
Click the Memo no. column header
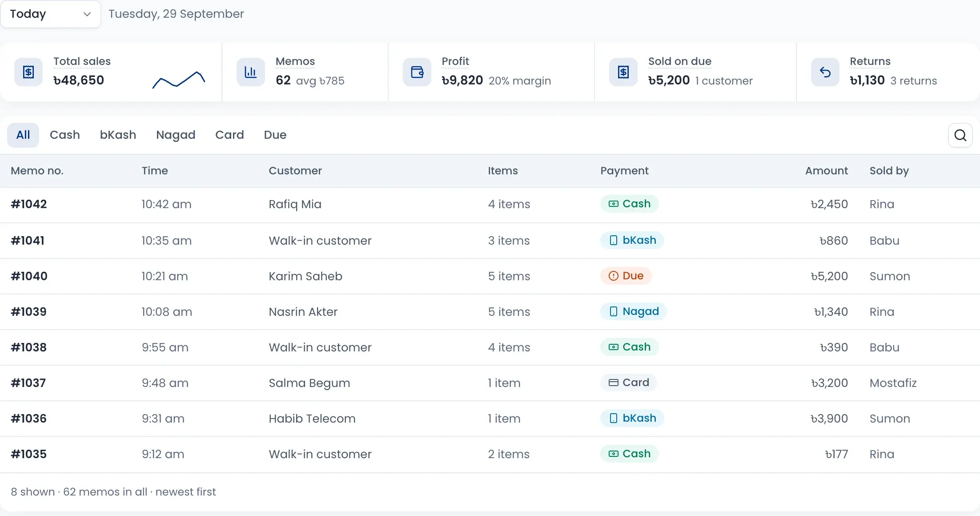pyautogui.click(x=37, y=171)
